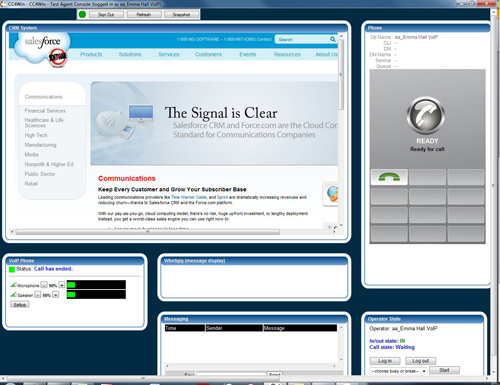Open the Customers menu item
Screen dimensions: 500x385
(208, 54)
